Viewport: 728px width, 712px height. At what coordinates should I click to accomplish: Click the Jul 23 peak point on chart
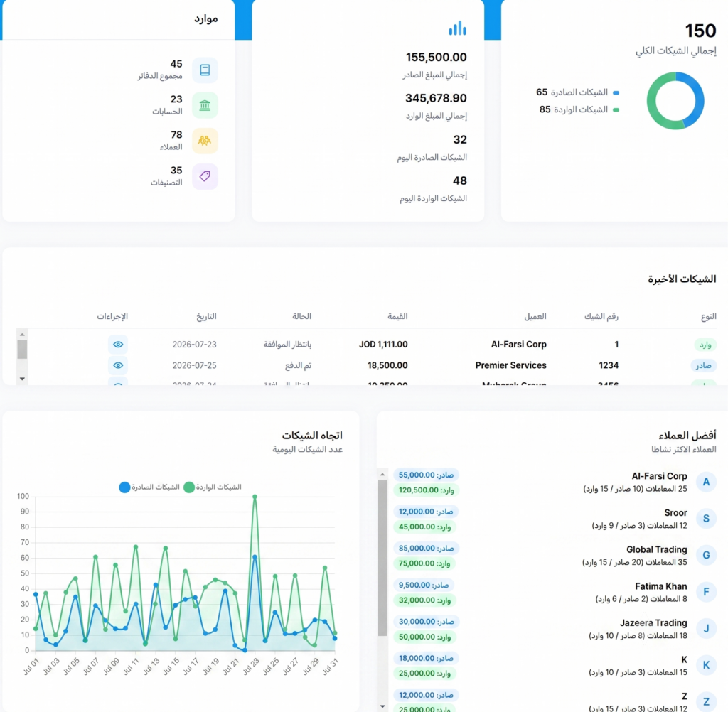pos(255,497)
